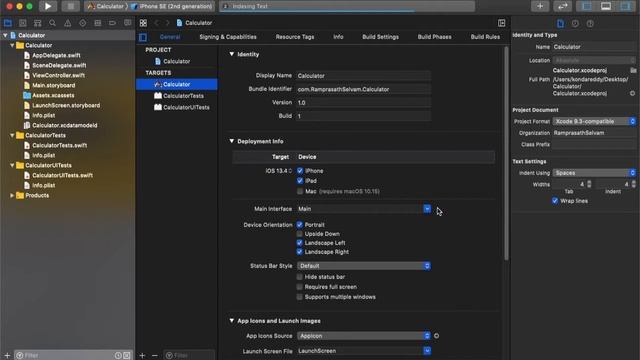Show the Quick Help inspector

[590, 24]
